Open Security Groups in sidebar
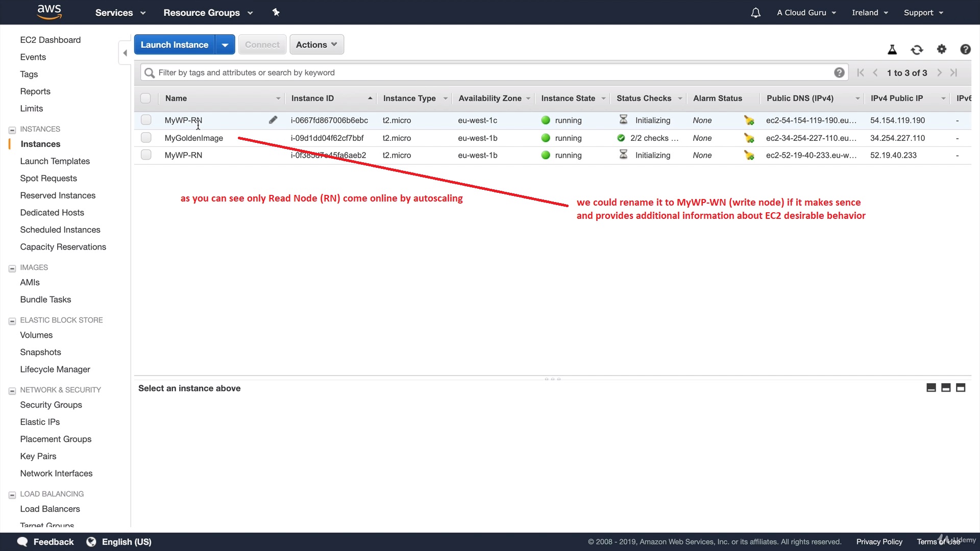Image resolution: width=980 pixels, height=551 pixels. (51, 405)
